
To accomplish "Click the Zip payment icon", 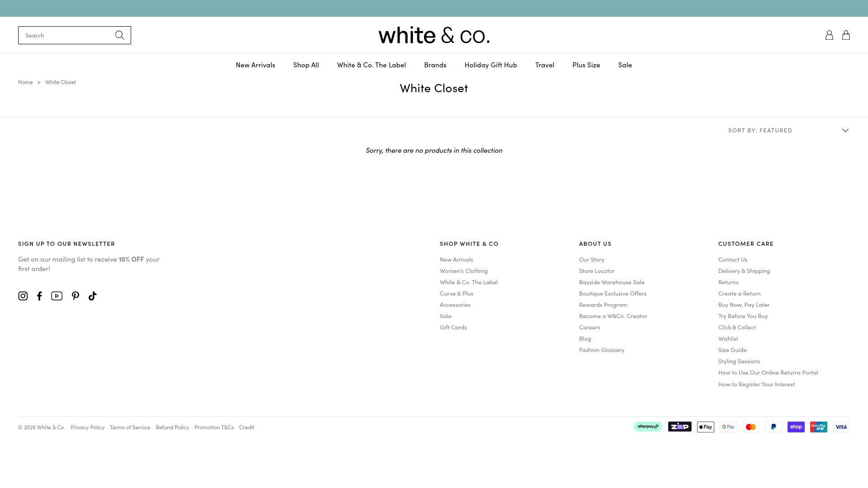I will 680,427.
